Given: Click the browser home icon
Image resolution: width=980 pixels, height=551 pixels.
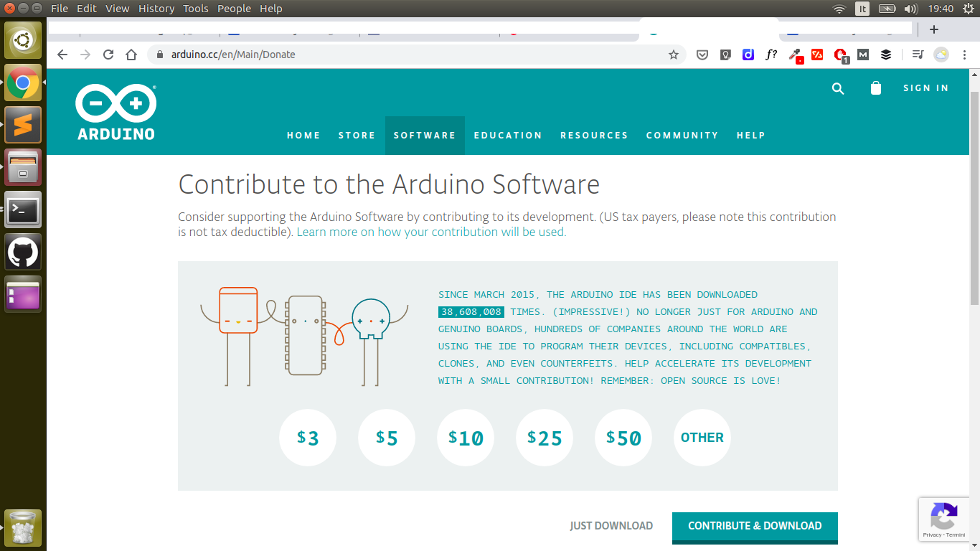Looking at the screenshot, I should 131,55.
